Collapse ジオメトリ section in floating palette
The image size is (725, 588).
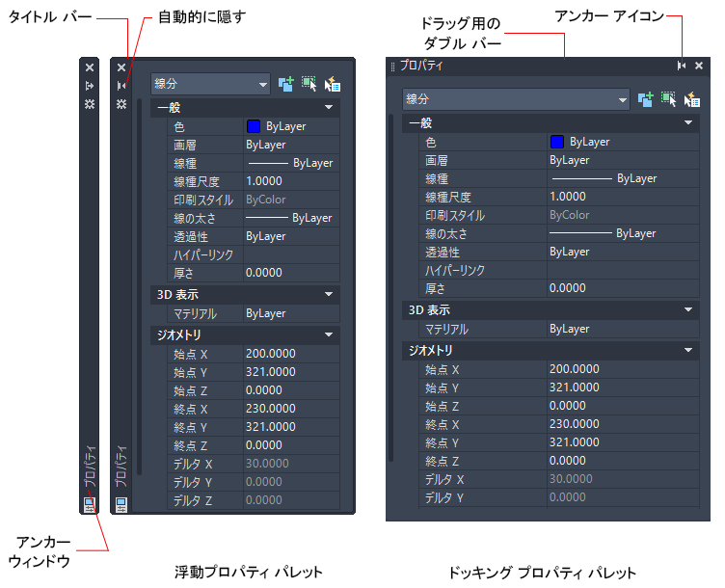pos(329,334)
